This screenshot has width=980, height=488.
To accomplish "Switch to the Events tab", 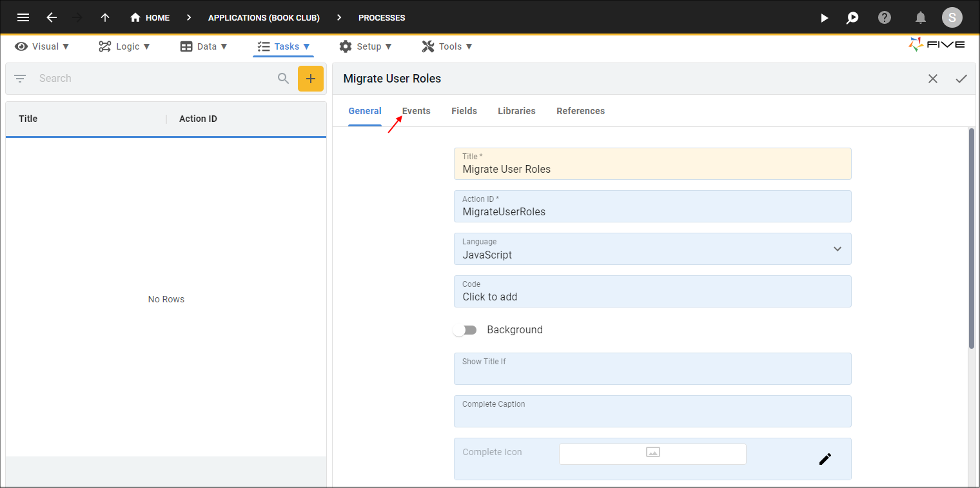I will point(416,111).
